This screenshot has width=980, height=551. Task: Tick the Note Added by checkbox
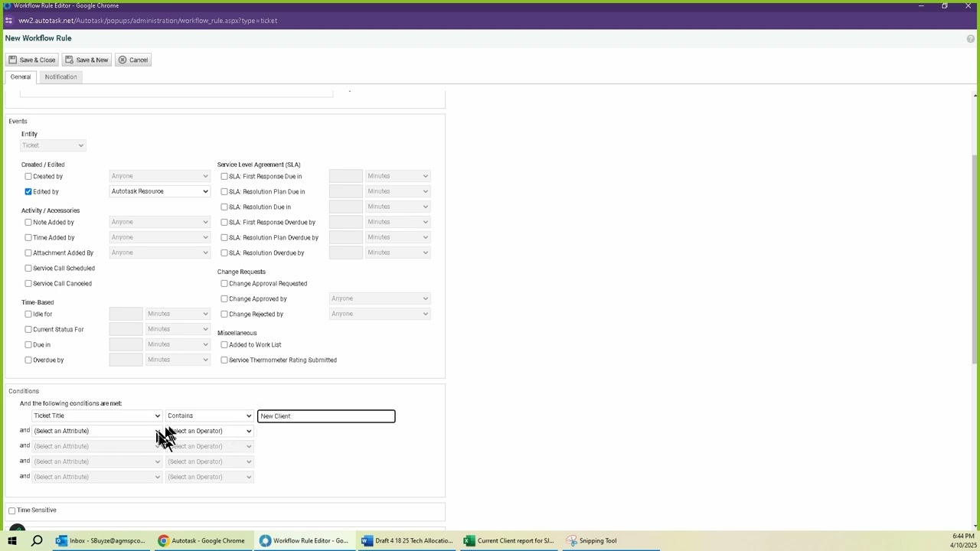(x=28, y=222)
